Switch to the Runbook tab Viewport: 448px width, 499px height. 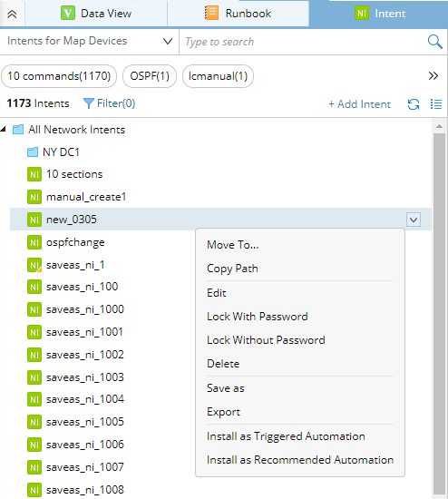pyautogui.click(x=238, y=14)
